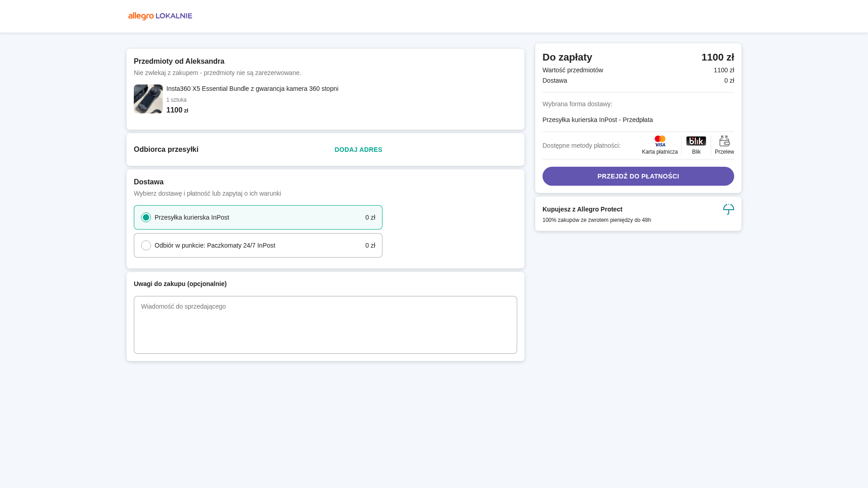
Task: Click the Wartość przedmiotów row label
Action: (x=573, y=70)
